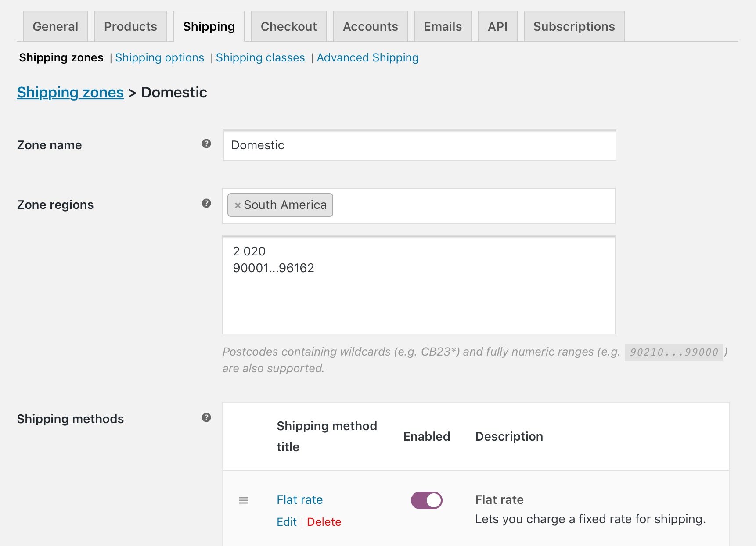Open the API tab

pyautogui.click(x=498, y=26)
